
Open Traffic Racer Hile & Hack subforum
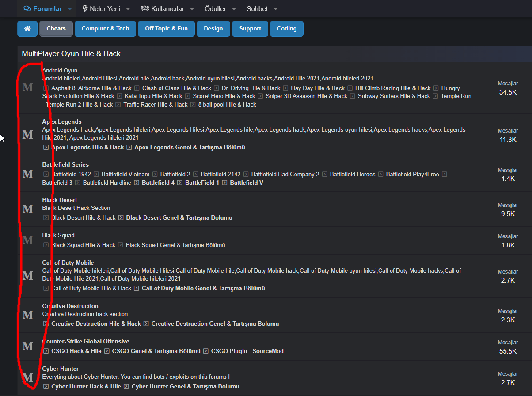pos(156,104)
